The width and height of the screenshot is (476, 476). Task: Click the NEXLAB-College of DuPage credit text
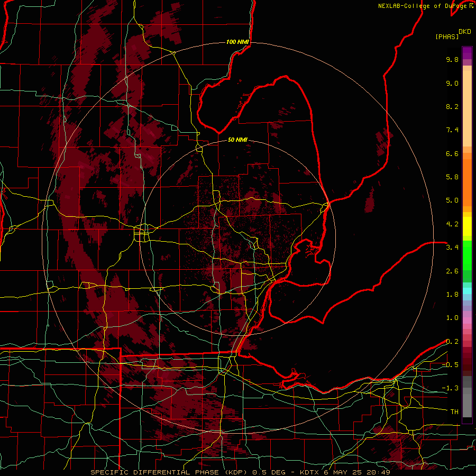tap(422, 6)
